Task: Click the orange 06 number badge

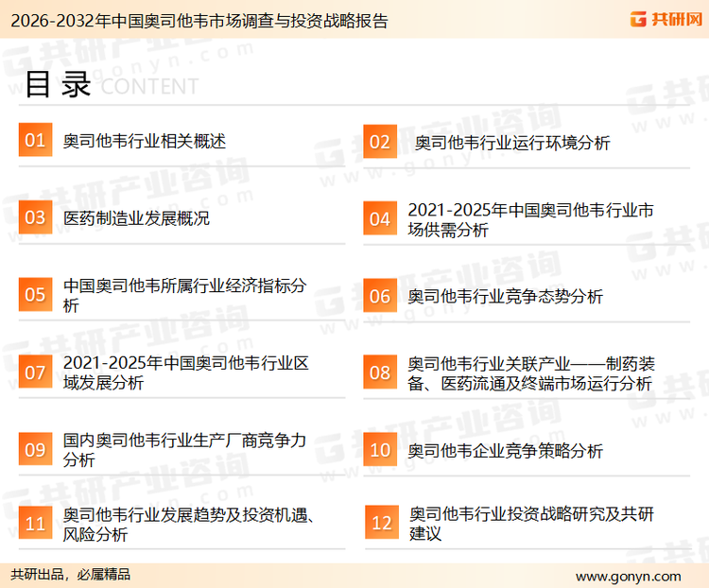Action: pyautogui.click(x=380, y=296)
